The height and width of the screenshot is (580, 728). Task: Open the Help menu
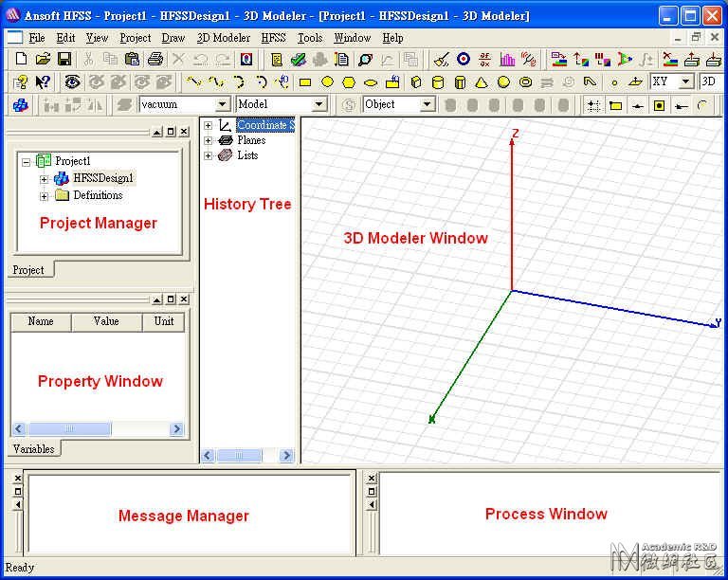click(x=392, y=38)
